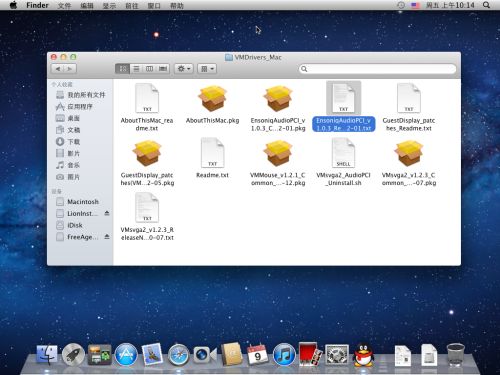Launch iTunes from the Dock
The image size is (500, 375).
tap(284, 354)
